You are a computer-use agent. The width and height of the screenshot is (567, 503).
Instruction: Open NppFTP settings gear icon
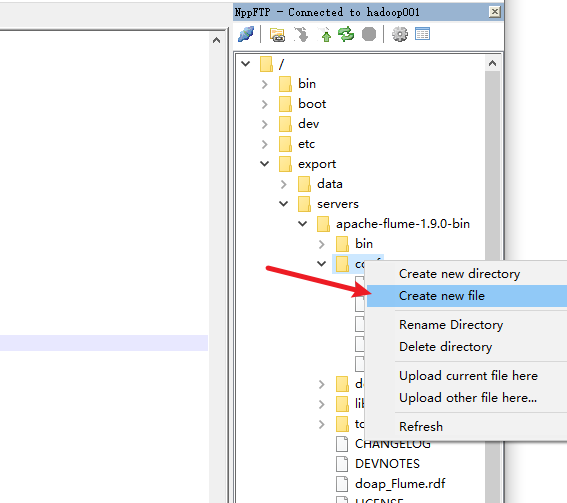400,35
